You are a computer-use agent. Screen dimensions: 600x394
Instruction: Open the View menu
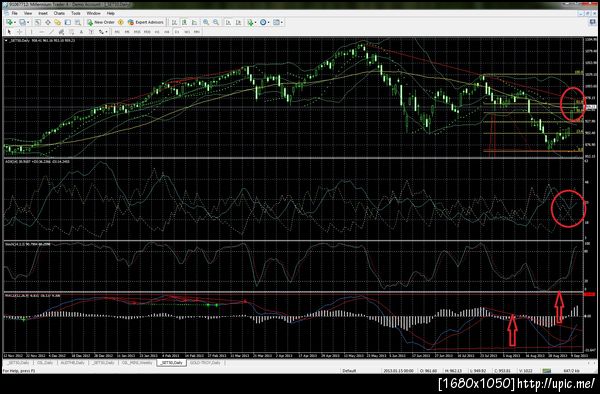click(28, 13)
